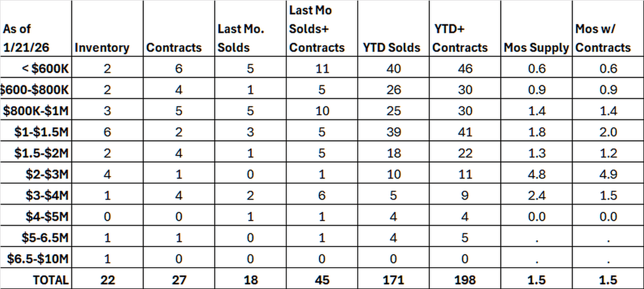Image resolution: width=644 pixels, height=289 pixels.
Task: Select the $6.5-$10M row label
Action: point(38,259)
